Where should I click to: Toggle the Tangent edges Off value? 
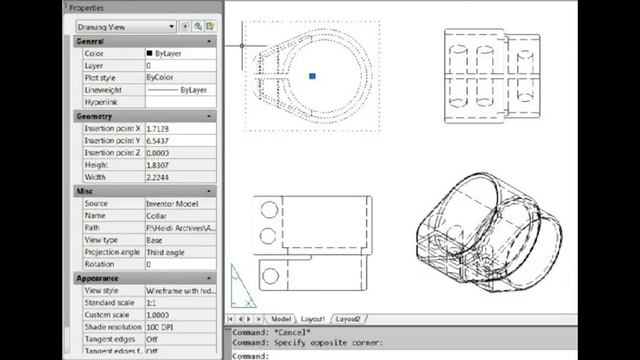pyautogui.click(x=181, y=340)
